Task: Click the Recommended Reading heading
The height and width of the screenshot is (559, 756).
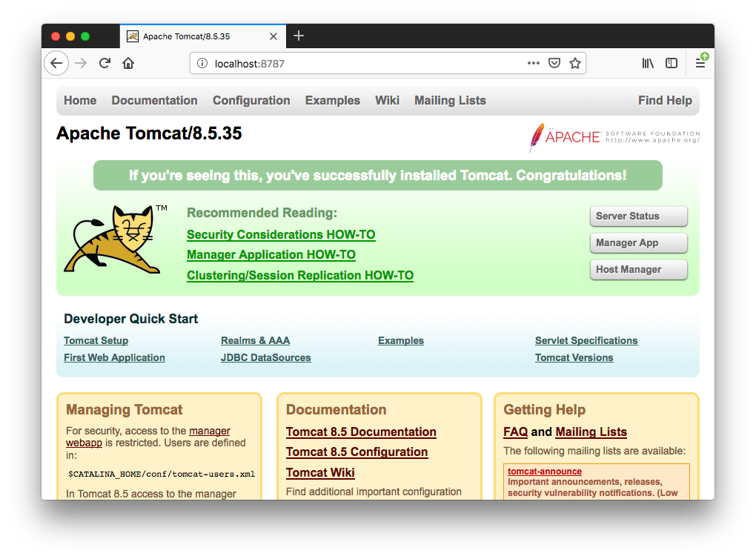Action: coord(262,213)
